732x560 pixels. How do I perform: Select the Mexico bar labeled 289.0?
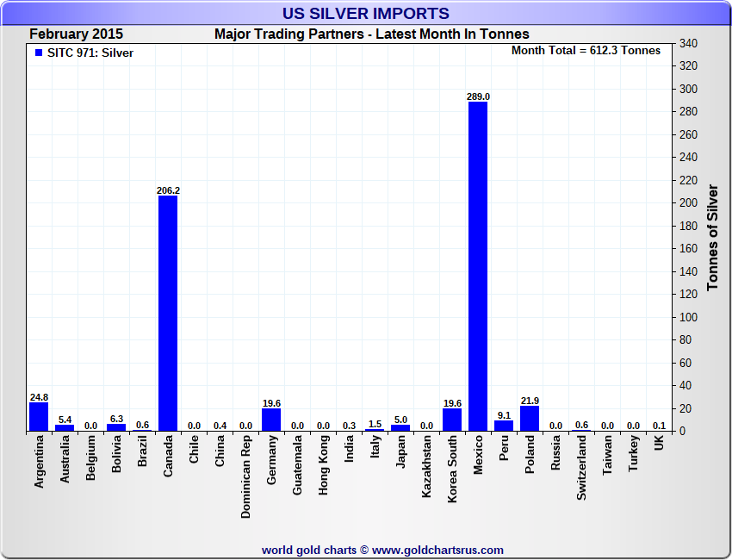tap(478, 266)
